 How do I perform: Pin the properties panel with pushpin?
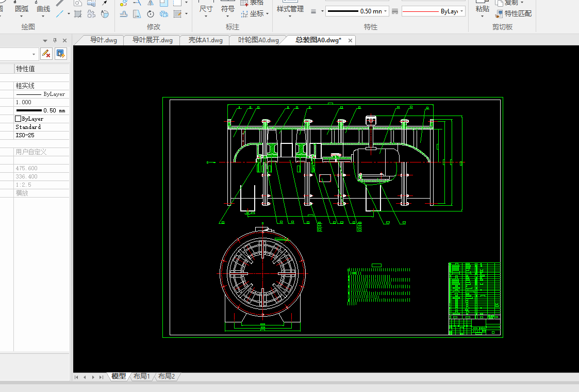click(55, 40)
